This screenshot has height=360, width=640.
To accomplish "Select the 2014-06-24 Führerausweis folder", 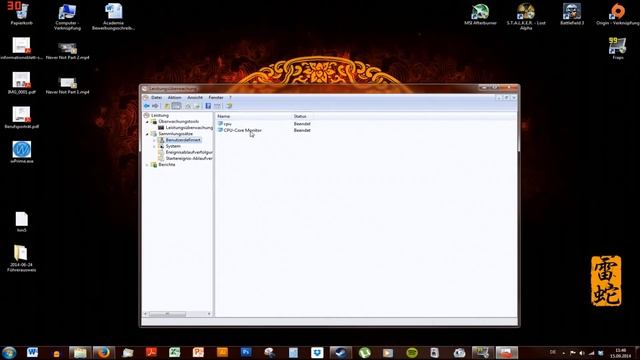I will pos(21,258).
